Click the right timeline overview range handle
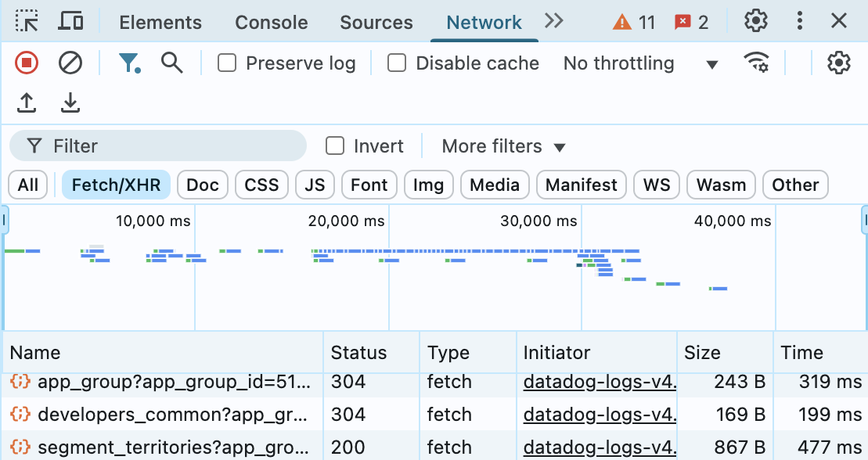The width and height of the screenshot is (868, 460). (x=864, y=221)
